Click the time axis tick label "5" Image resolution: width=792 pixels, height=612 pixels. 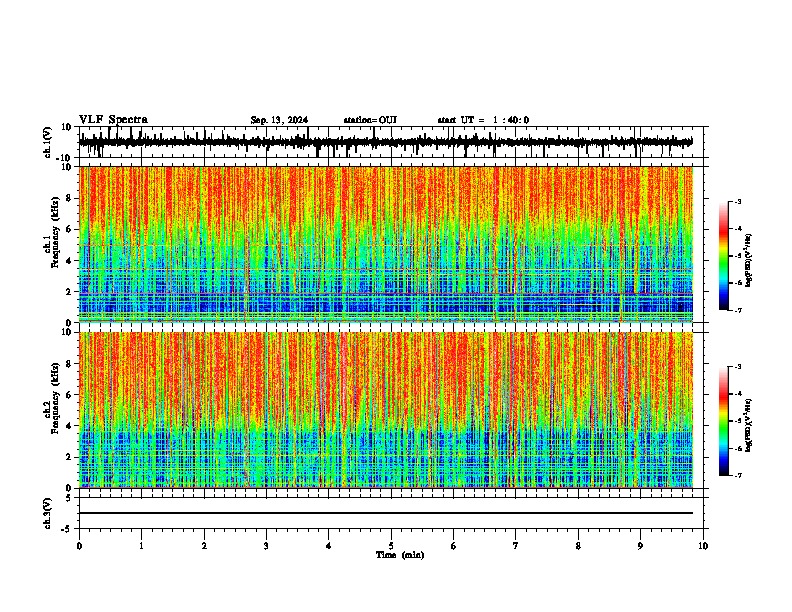pos(391,546)
